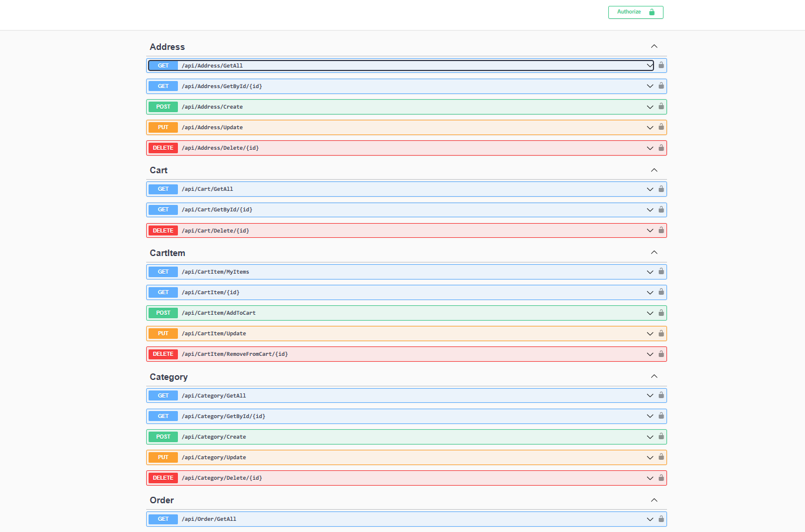Click the /api/CartItem/RemoveFromCart/{id} path
Screen dimensions: 805x532
pyautogui.click(x=234, y=354)
